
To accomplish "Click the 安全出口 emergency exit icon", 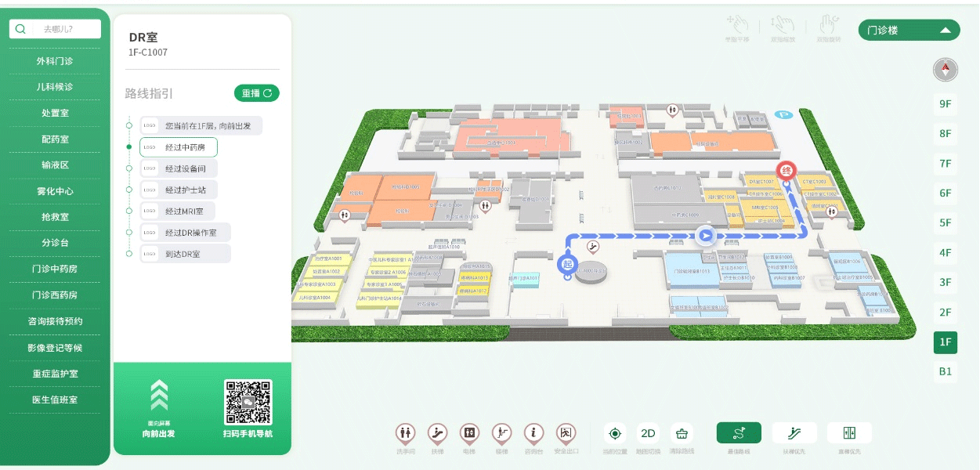I will (566, 432).
